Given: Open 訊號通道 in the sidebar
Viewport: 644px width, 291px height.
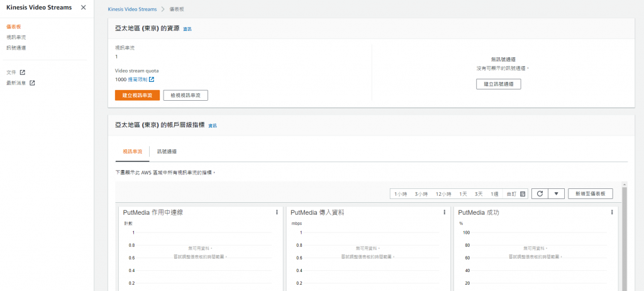Looking at the screenshot, I should pos(16,48).
